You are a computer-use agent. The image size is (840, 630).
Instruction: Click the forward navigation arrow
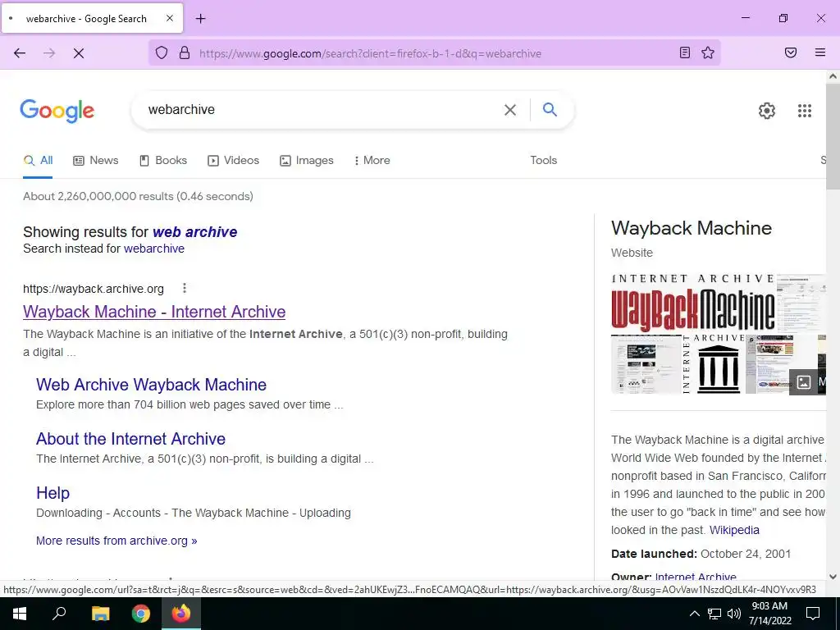pos(49,53)
